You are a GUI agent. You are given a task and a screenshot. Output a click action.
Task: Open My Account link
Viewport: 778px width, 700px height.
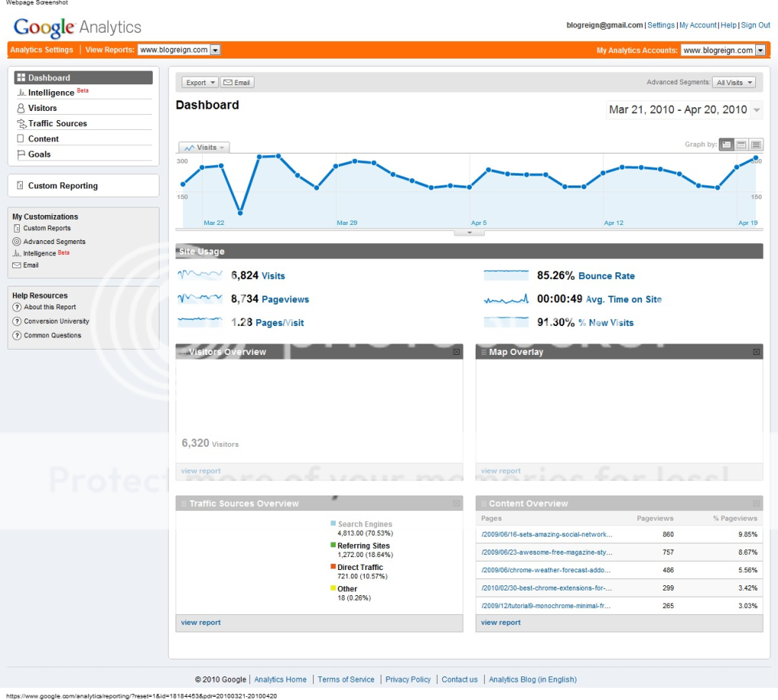coord(697,25)
